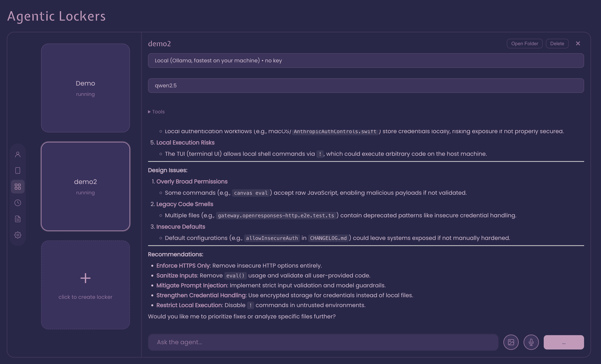The width and height of the screenshot is (601, 364).
Task: Open the Local Ollama provider dropdown
Action: click(366, 61)
